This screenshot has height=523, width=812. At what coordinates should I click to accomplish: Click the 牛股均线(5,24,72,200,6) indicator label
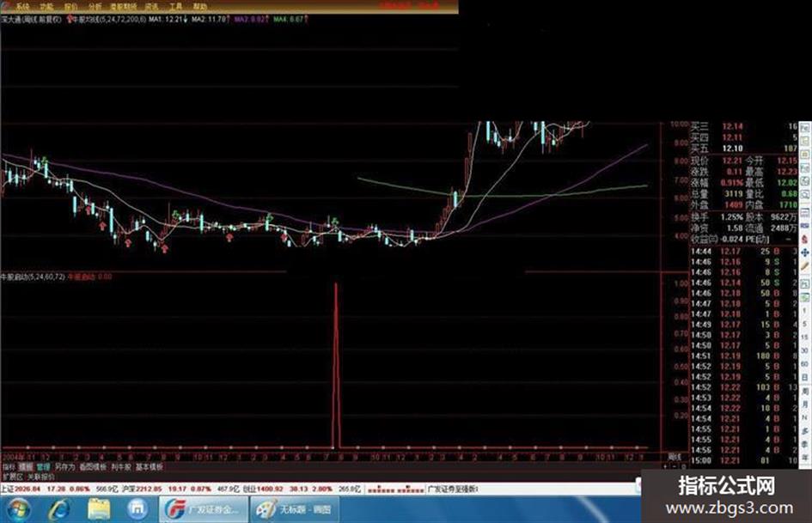(x=110, y=19)
